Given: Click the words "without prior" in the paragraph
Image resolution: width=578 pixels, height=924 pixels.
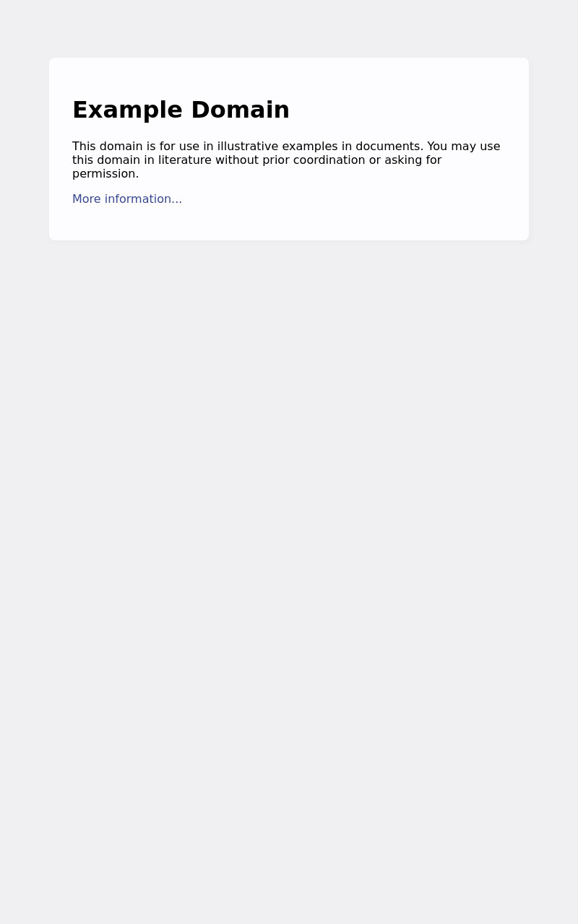Looking at the screenshot, I should tap(252, 160).
